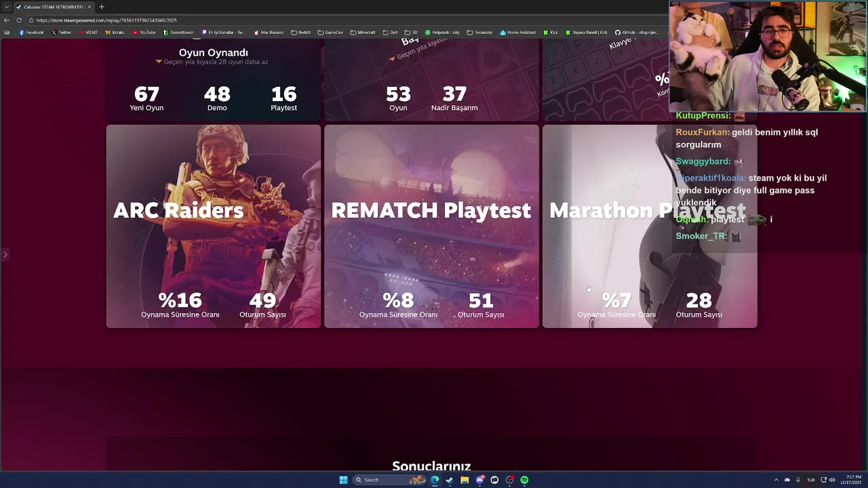Click the Oyun Oynandı heading

click(213, 52)
